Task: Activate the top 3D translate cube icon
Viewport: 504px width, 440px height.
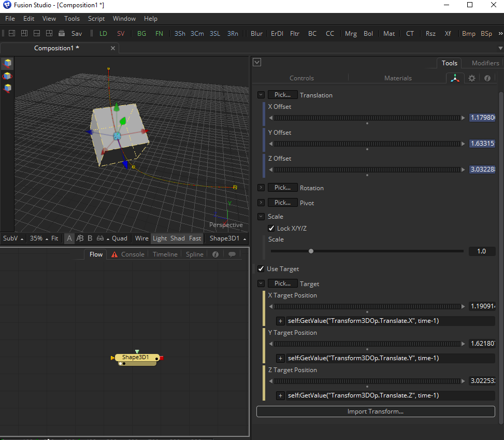Action: click(x=7, y=63)
